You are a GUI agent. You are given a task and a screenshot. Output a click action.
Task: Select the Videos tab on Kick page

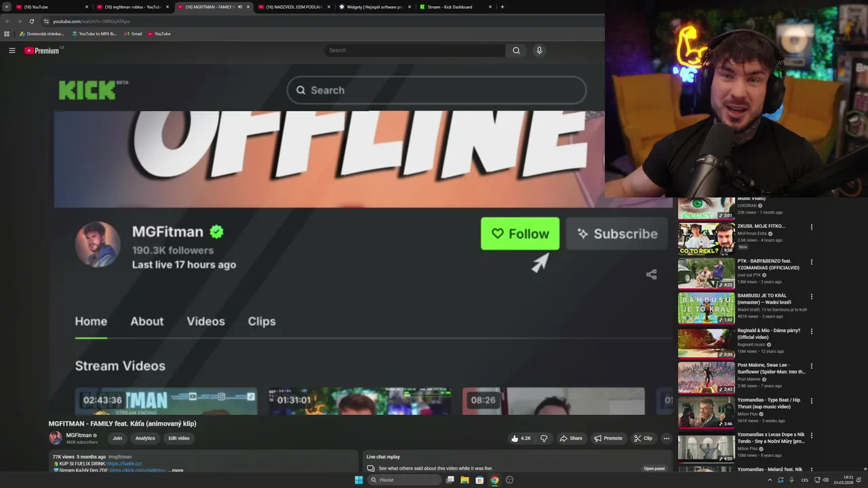pyautogui.click(x=205, y=321)
